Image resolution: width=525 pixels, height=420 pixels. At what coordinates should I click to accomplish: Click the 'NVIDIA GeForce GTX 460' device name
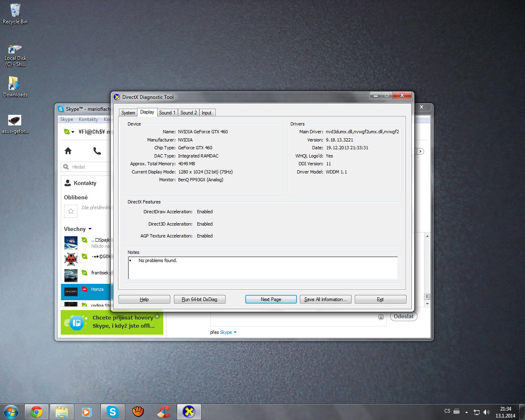(203, 132)
